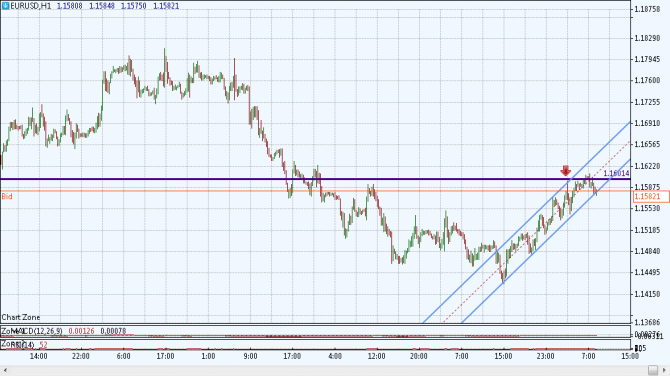Click the 1.18758 price axis label
The image size is (670, 376).
click(648, 9)
